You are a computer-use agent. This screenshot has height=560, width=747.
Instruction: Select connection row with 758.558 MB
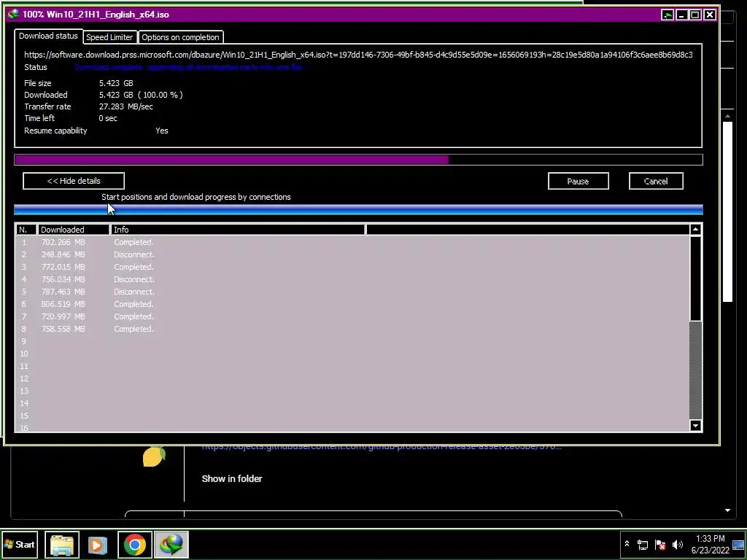coord(352,329)
